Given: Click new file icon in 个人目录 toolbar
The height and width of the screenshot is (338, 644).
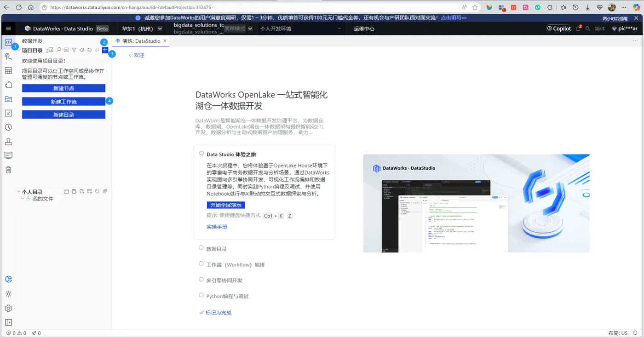Looking at the screenshot, I should point(81,191).
